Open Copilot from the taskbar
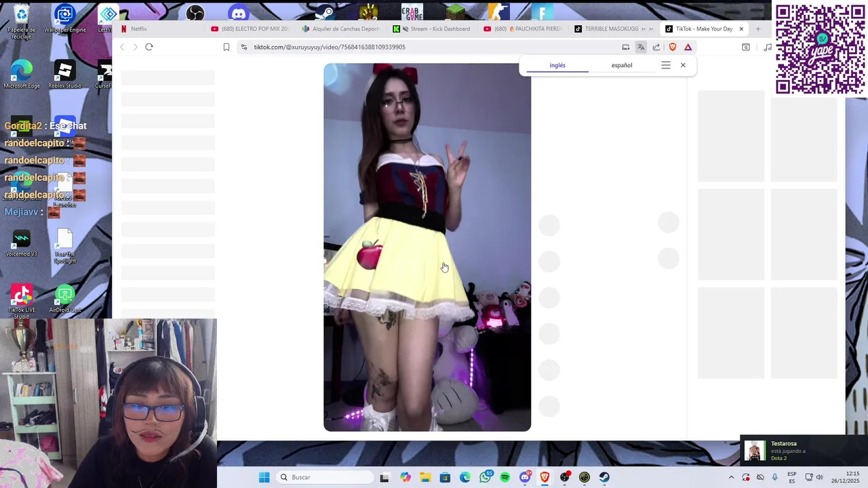Screen dimensions: 868x488 point(406,477)
